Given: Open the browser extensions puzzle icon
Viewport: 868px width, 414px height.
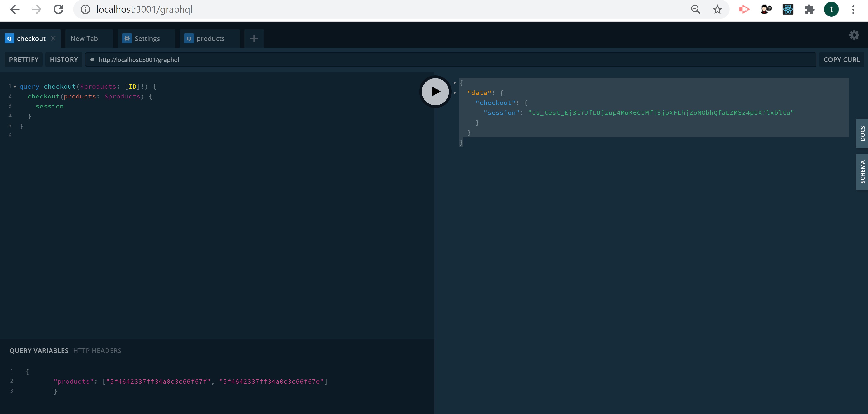Looking at the screenshot, I should [x=809, y=9].
